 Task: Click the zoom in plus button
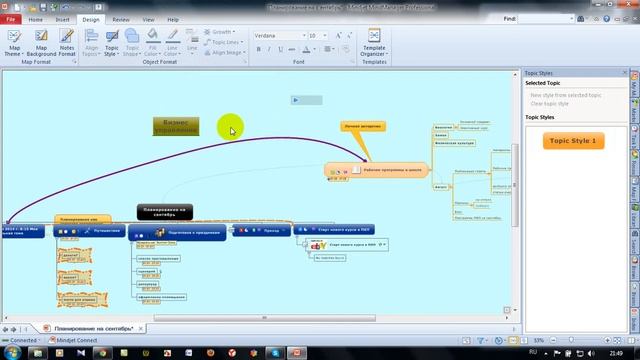(x=607, y=340)
